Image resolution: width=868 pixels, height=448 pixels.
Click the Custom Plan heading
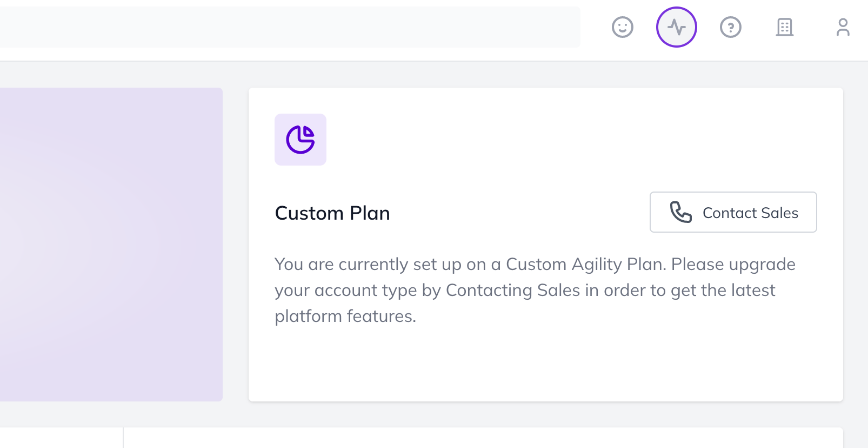[x=332, y=213]
